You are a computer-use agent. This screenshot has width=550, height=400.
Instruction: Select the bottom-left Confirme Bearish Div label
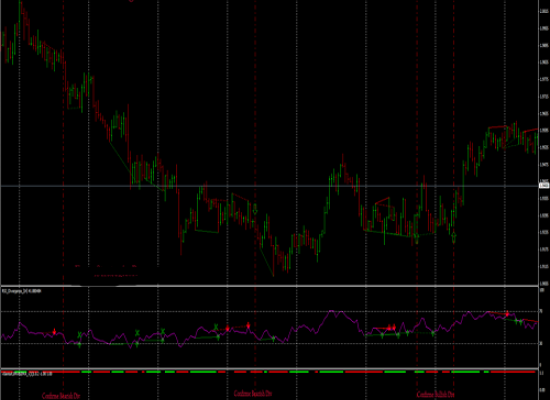point(61,396)
